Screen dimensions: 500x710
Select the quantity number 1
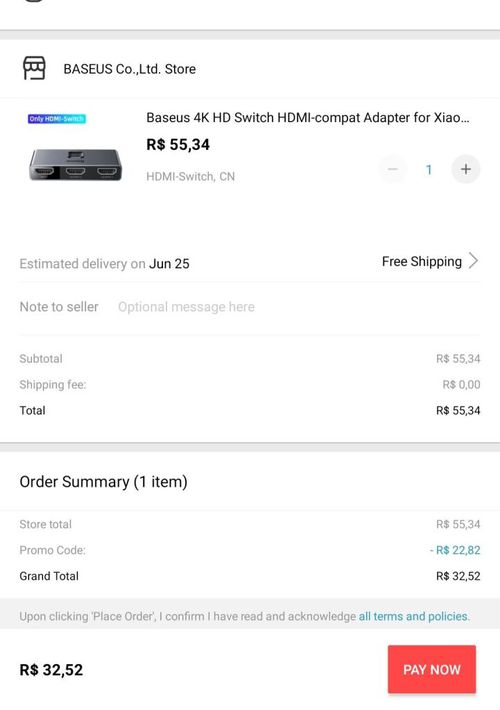pyautogui.click(x=428, y=170)
